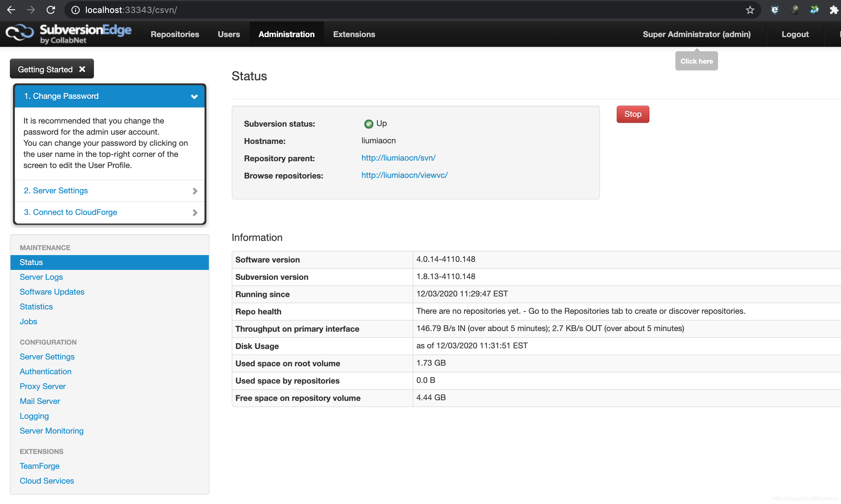841x504 pixels.
Task: Stop the Subversion server
Action: 633,114
